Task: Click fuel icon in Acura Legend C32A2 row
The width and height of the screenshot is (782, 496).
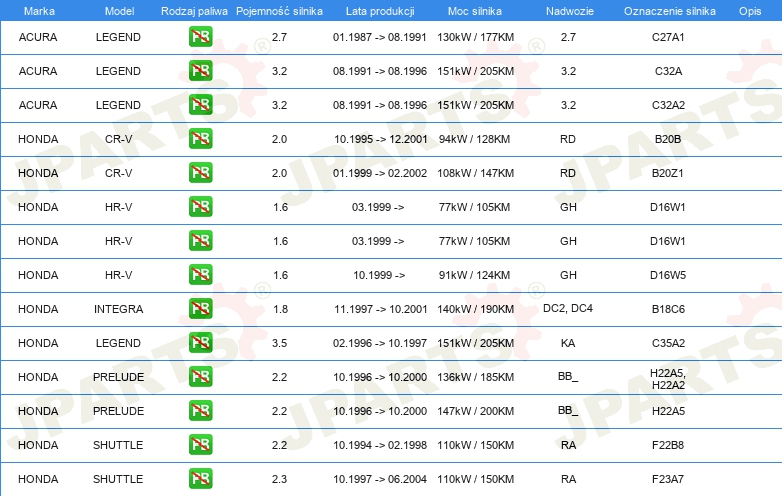Action: point(200,105)
